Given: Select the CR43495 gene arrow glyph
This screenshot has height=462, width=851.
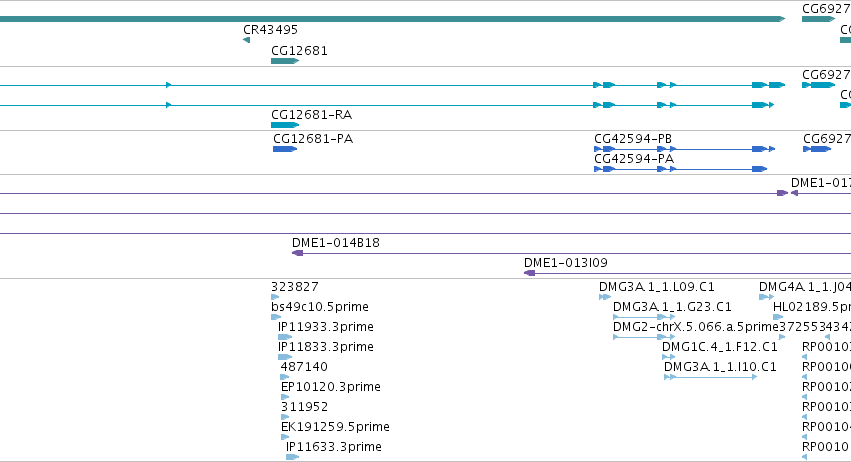Looking at the screenshot, I should tap(246, 40).
